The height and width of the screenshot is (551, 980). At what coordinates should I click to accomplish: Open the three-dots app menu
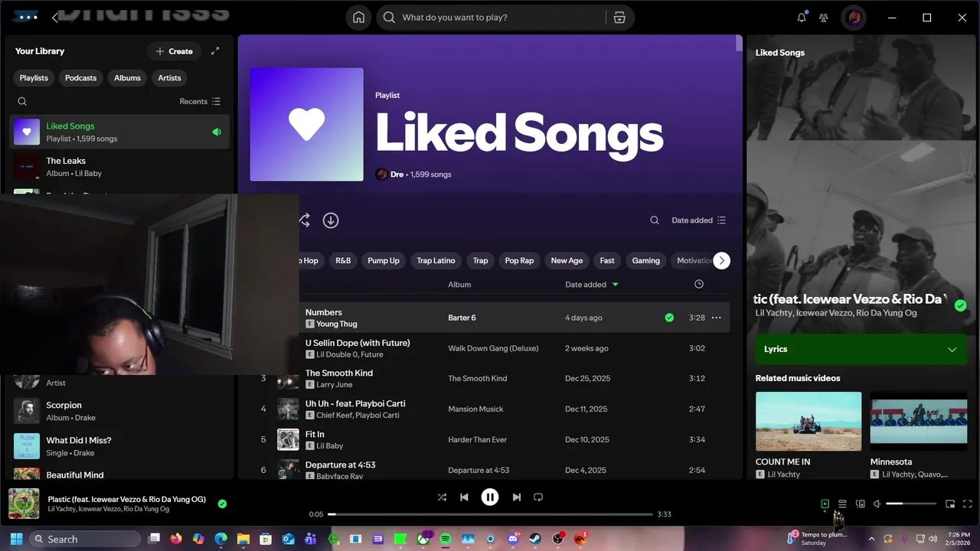[28, 17]
